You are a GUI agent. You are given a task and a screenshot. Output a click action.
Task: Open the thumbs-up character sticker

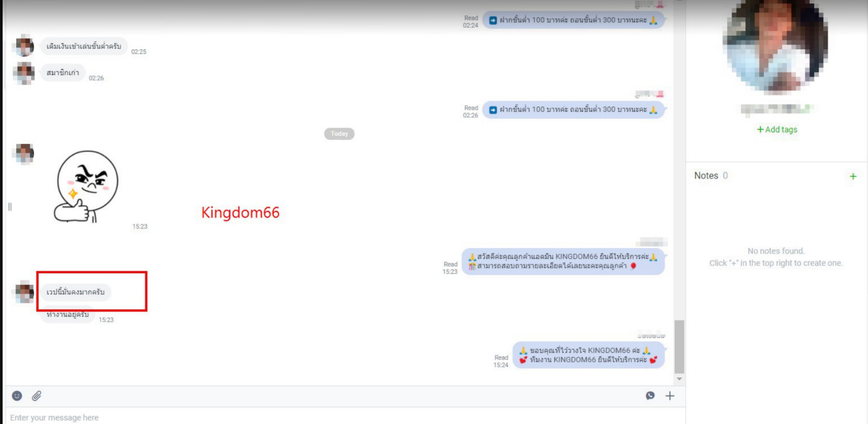click(87, 186)
